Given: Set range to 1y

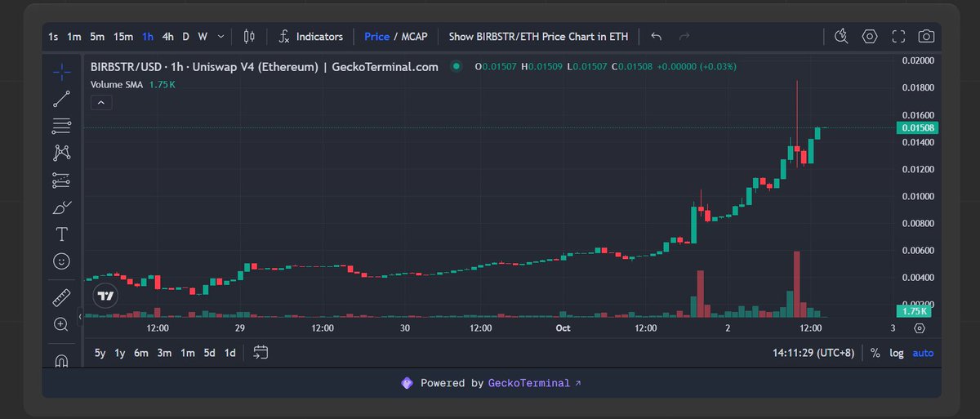Looking at the screenshot, I should (x=120, y=353).
